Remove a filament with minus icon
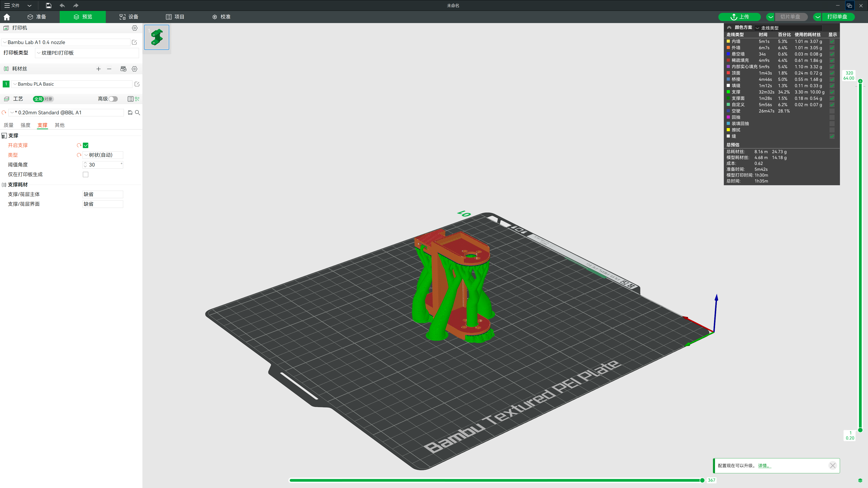The width and height of the screenshot is (868, 488). (109, 69)
